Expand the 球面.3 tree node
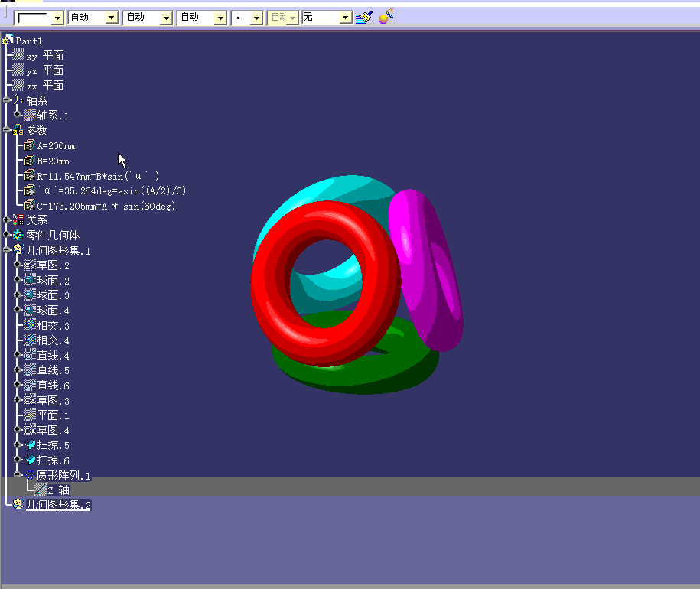Image resolution: width=700 pixels, height=589 pixels. [x=18, y=294]
